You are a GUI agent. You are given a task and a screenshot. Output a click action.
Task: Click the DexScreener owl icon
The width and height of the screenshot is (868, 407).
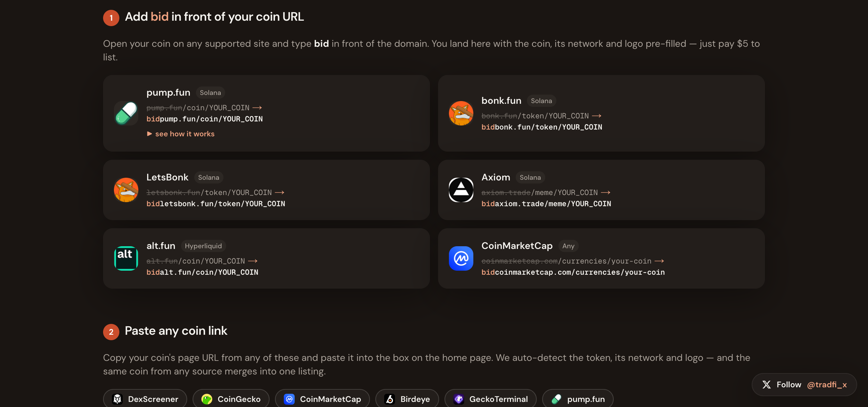coord(117,399)
